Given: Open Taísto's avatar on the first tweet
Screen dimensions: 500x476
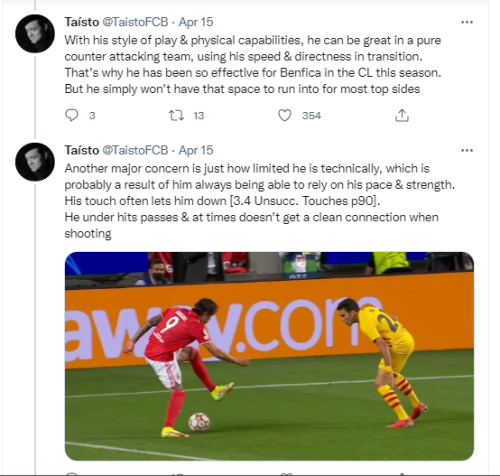Looking at the screenshot, I should (35, 34).
